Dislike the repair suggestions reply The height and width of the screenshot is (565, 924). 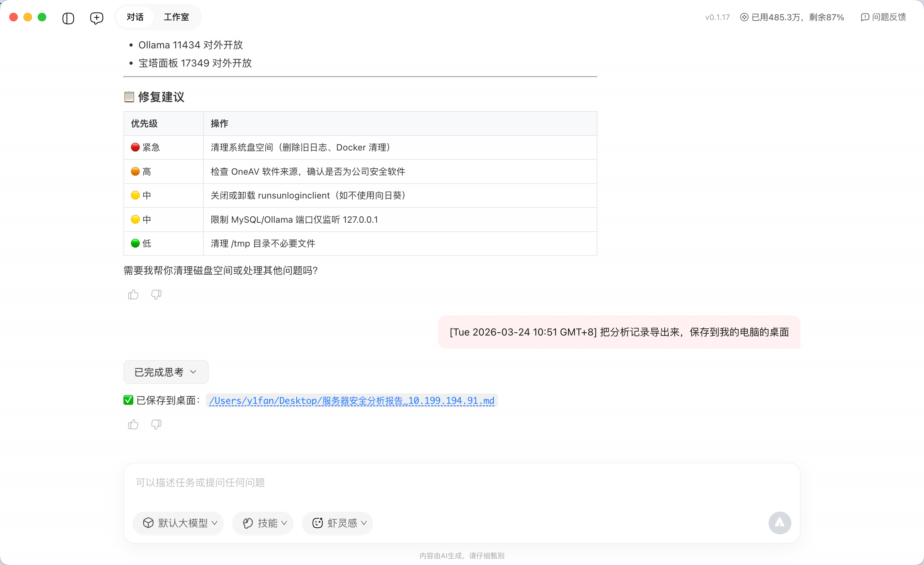(156, 295)
